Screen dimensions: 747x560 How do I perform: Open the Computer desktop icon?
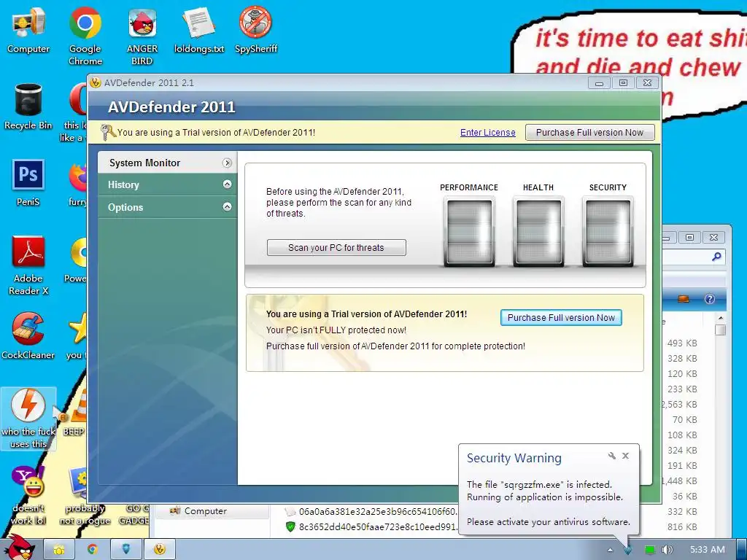[x=28, y=30]
